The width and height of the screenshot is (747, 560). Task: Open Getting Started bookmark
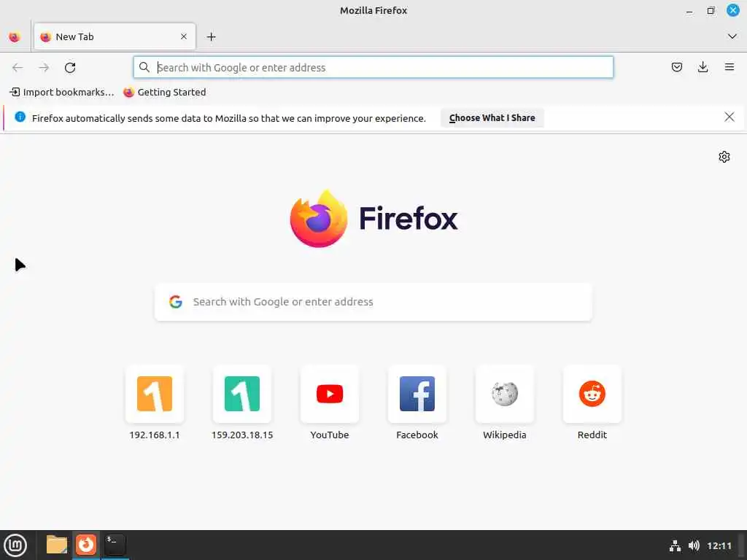point(165,93)
